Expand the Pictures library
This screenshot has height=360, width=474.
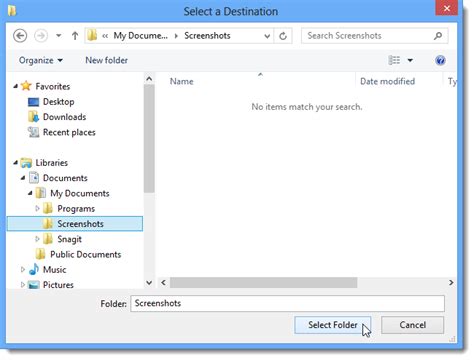coord(23,285)
